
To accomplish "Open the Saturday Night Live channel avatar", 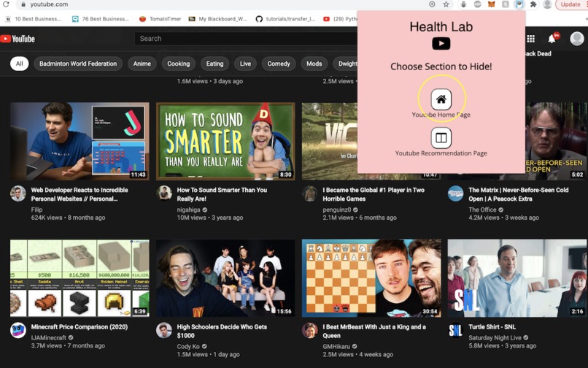I will click(456, 331).
